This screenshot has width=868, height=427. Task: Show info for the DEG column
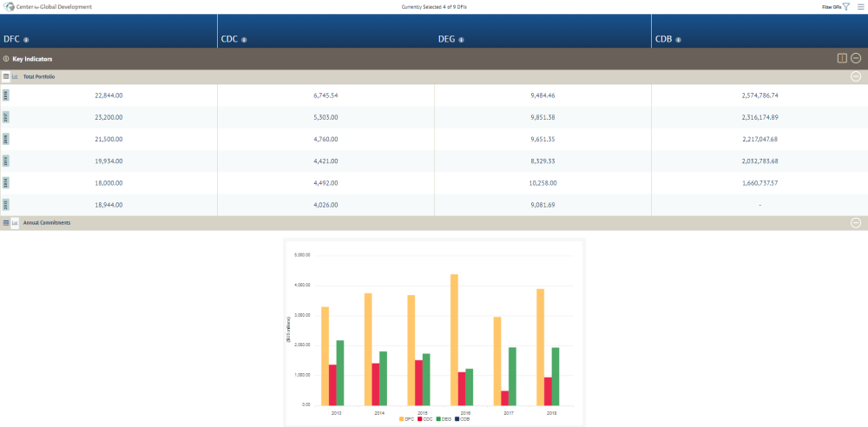click(461, 40)
